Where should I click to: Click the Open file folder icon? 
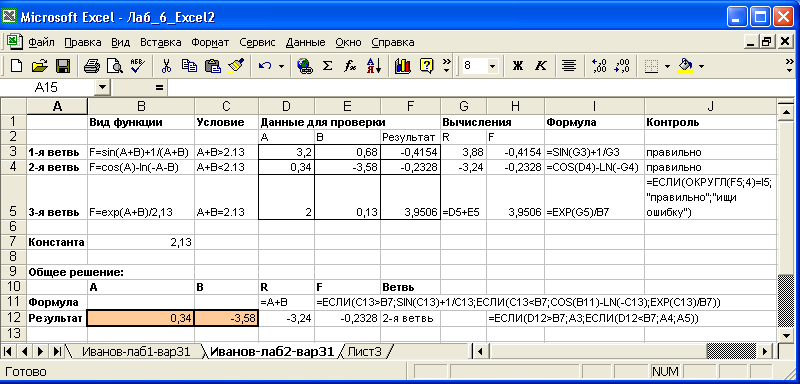click(39, 66)
